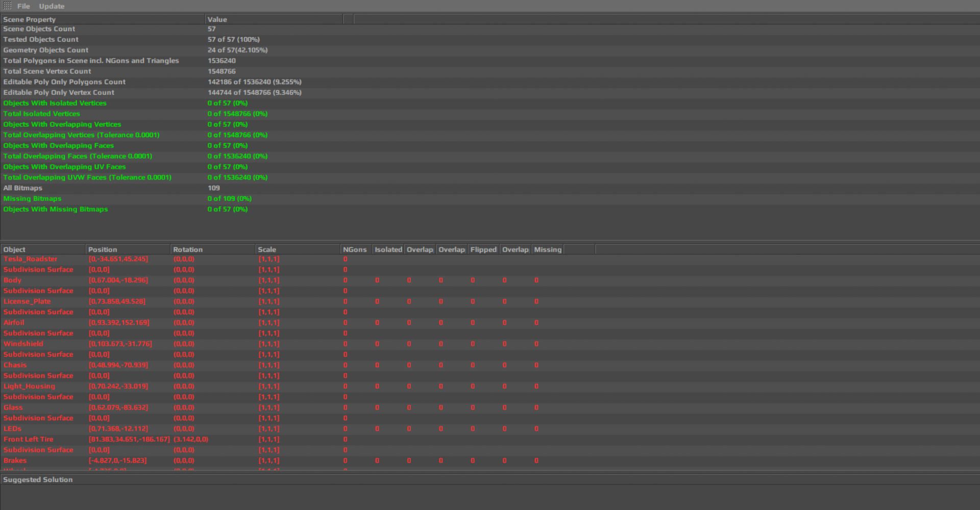Select the Scene Objects Count row
980x510 pixels.
(490, 29)
